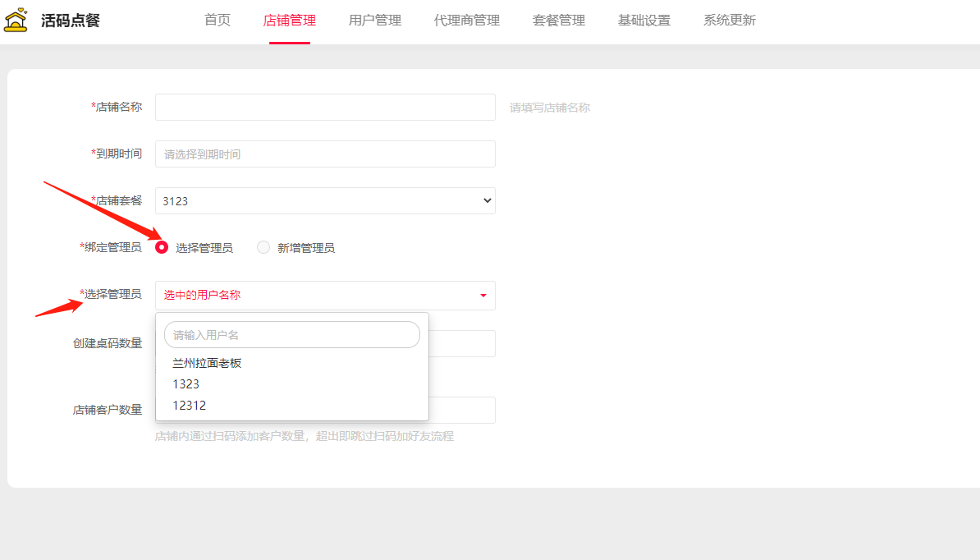Select the 选择管理员 radio button
The width and height of the screenshot is (980, 560).
(162, 247)
